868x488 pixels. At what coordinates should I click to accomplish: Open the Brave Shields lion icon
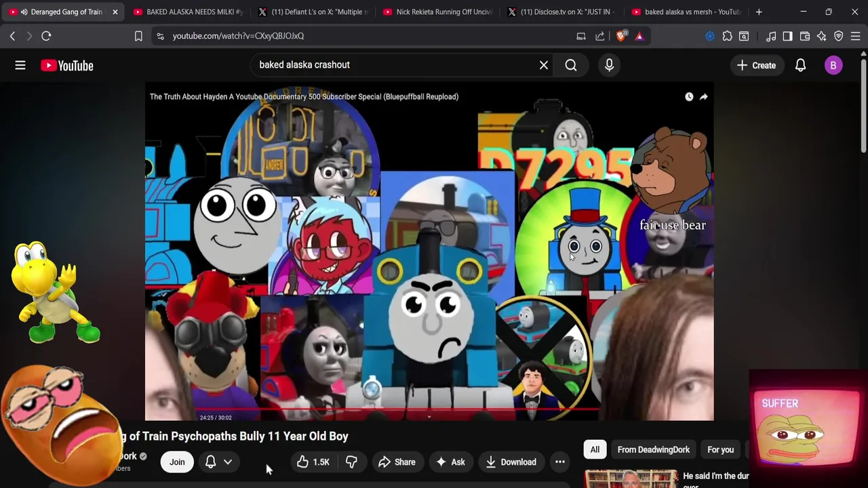click(x=620, y=36)
